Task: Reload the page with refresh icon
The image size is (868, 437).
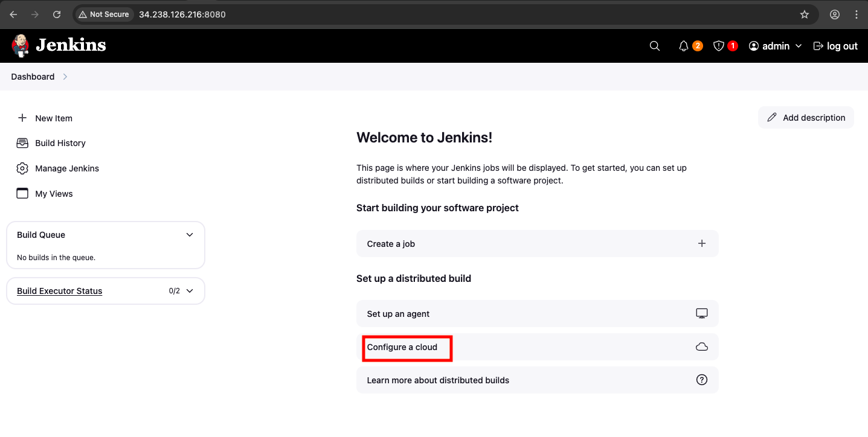Action: coord(57,14)
